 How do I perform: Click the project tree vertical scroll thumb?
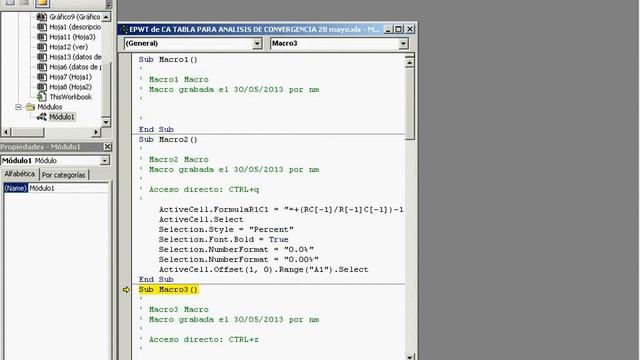coord(106,88)
